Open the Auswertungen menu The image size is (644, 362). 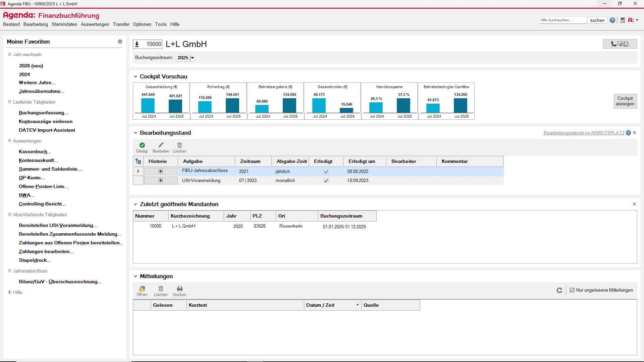click(95, 24)
